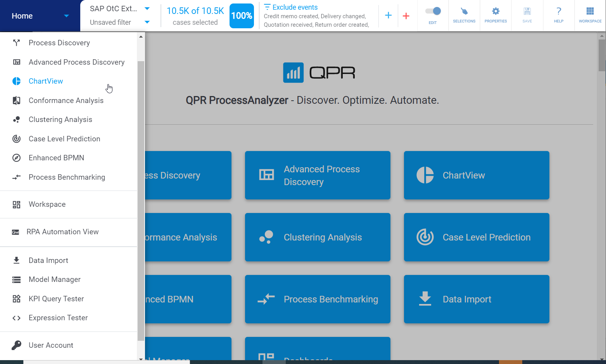
Task: Click the Expression Tester code-brackets icon
Action: point(16,318)
